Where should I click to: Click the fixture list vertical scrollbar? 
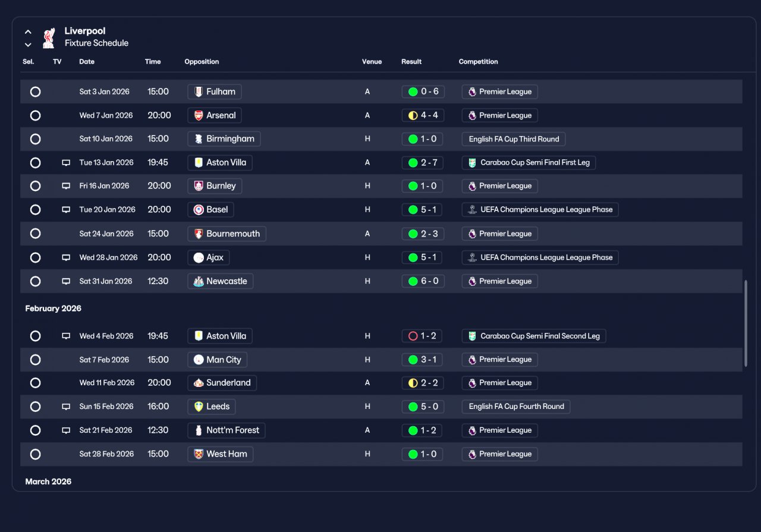click(x=746, y=324)
